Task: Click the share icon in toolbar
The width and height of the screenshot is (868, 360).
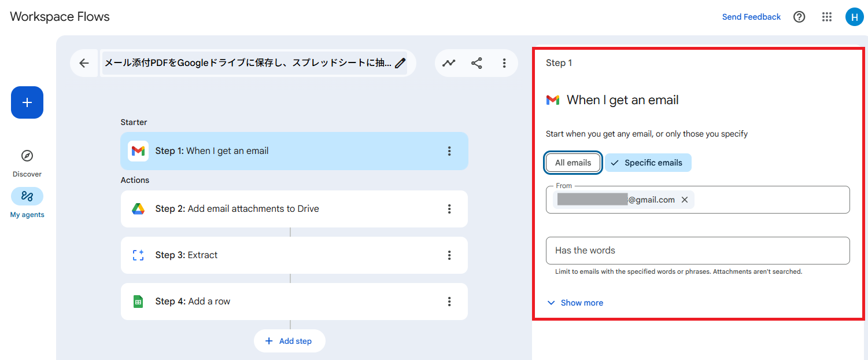Action: pos(477,63)
